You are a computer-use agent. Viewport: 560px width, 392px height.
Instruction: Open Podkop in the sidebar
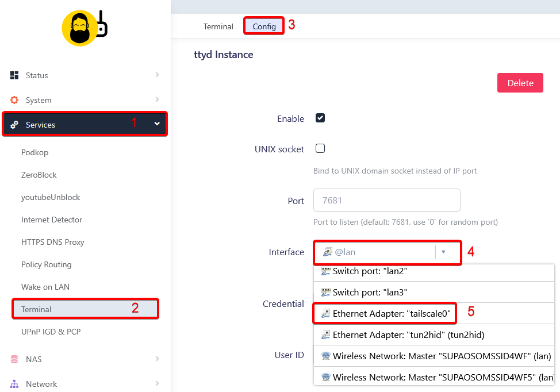[35, 152]
